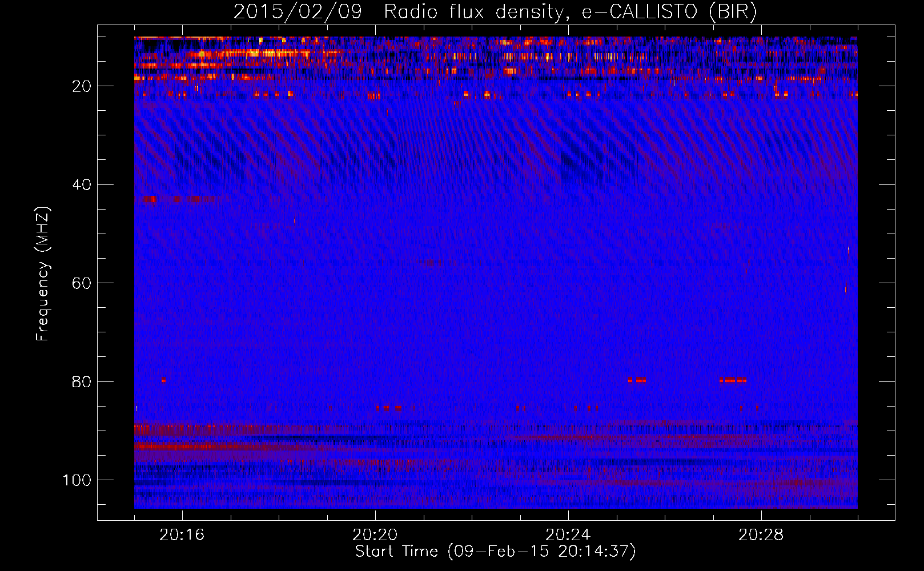Image resolution: width=924 pixels, height=571 pixels.
Task: Click the 80 frequency tick label
Action: (x=82, y=382)
